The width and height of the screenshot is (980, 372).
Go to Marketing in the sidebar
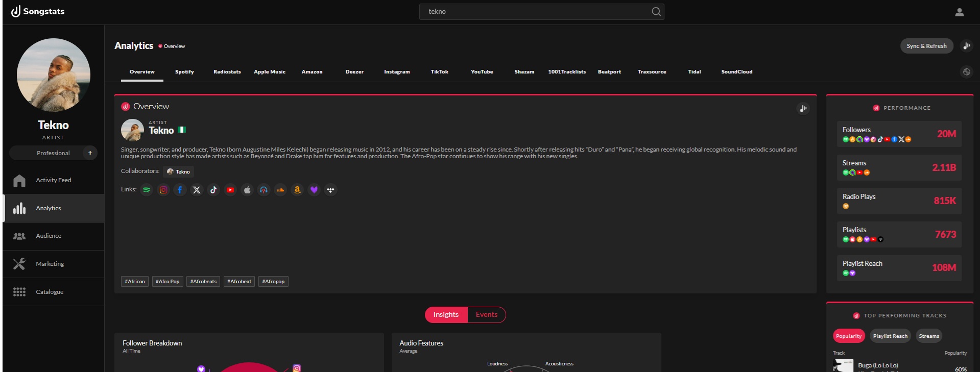[x=54, y=264]
